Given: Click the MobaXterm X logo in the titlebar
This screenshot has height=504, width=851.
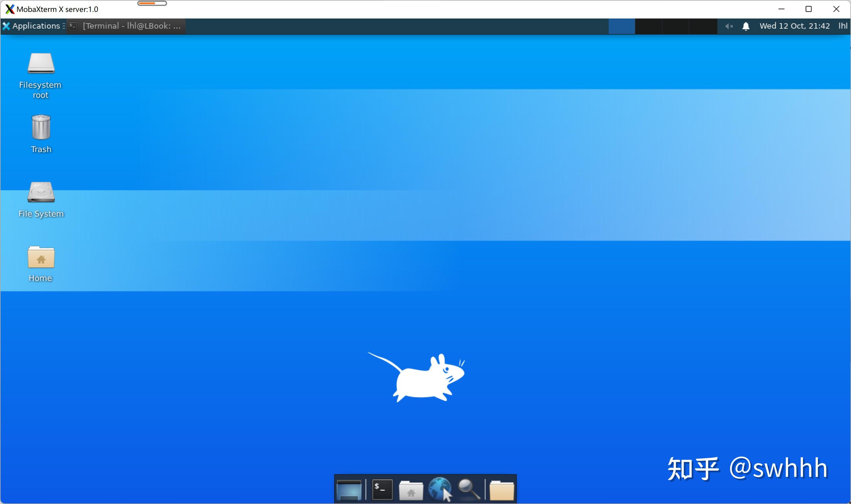Looking at the screenshot, I should pyautogui.click(x=10, y=9).
